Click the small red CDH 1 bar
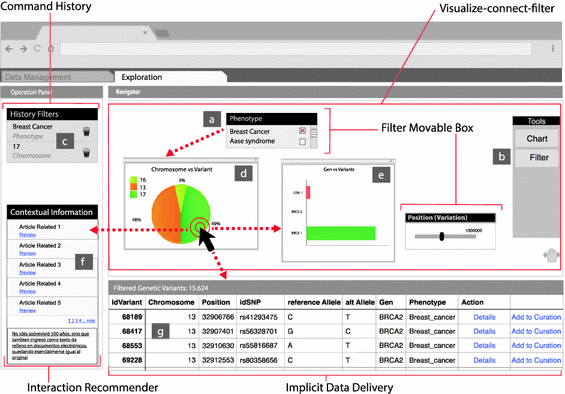 coord(308,192)
